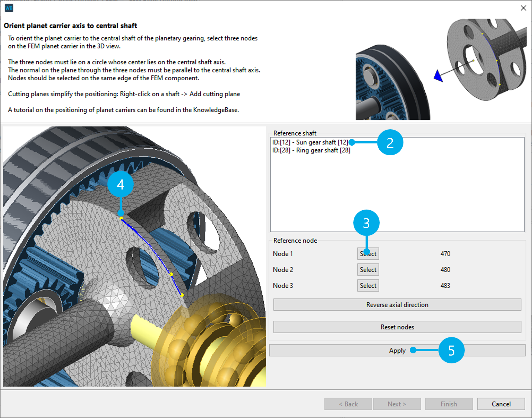Image resolution: width=532 pixels, height=418 pixels.
Task: Pick the lowest yellow node on the blue arc
Action: click(x=182, y=295)
